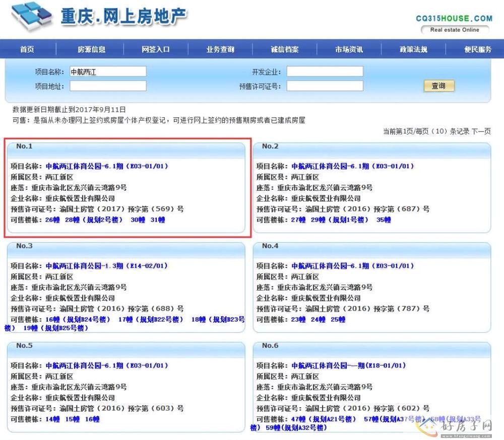This screenshot has width=504, height=440.
Task: Open 47幢（规划A21号楼） link
Action: point(324,419)
